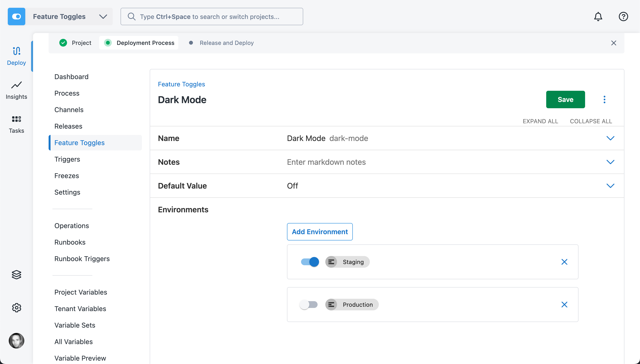Open the Insights chart icon
This screenshot has width=640, height=364.
(x=17, y=85)
